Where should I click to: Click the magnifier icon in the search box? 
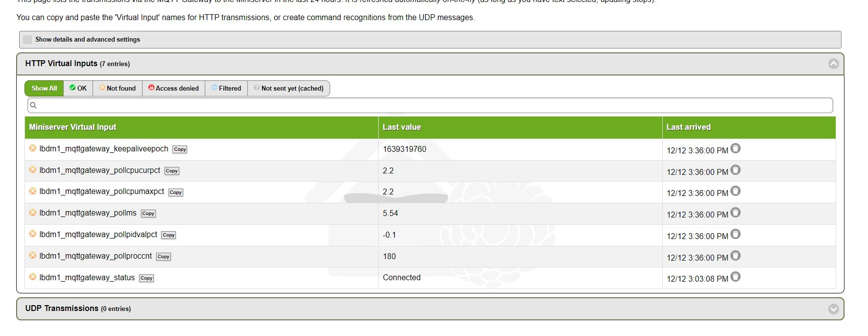(x=33, y=105)
